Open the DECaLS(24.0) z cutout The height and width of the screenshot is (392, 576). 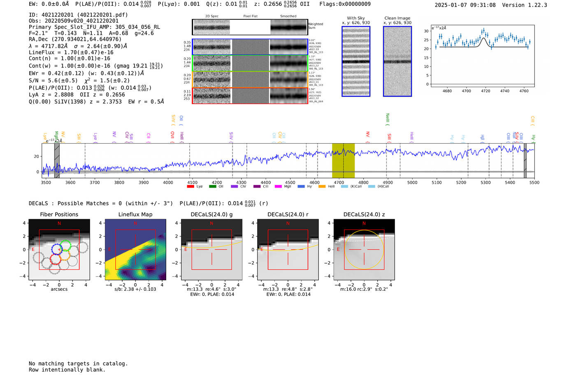[364, 250]
